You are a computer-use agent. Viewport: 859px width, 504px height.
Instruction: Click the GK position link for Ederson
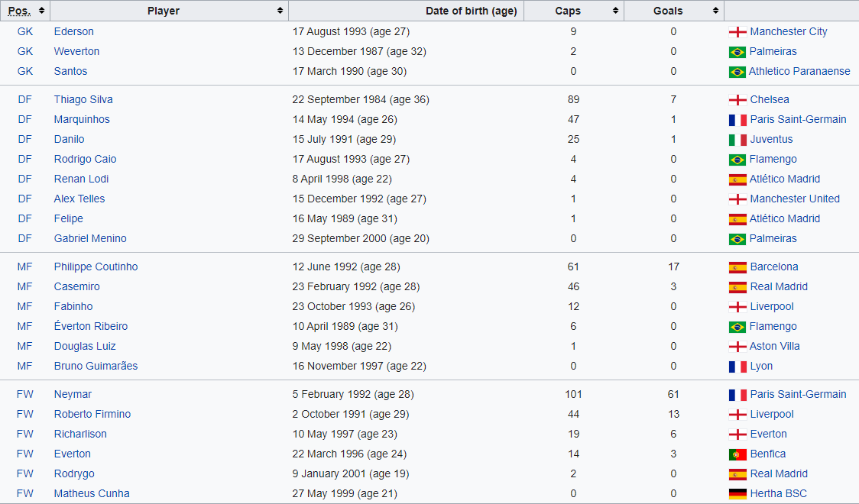coord(25,32)
